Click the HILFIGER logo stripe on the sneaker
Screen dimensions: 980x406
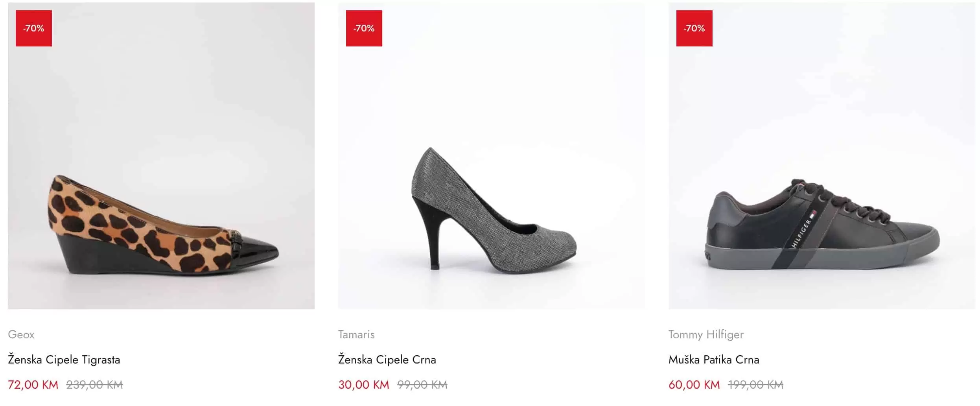[x=802, y=233]
